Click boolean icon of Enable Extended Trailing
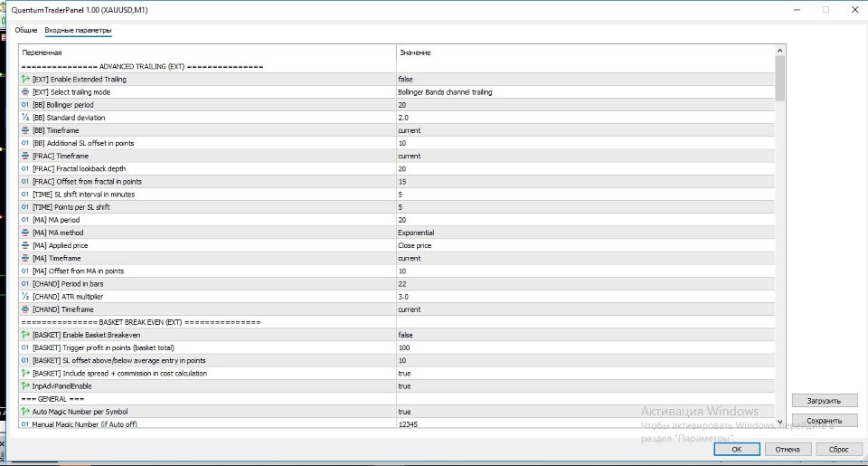The image size is (868, 466). coord(25,80)
